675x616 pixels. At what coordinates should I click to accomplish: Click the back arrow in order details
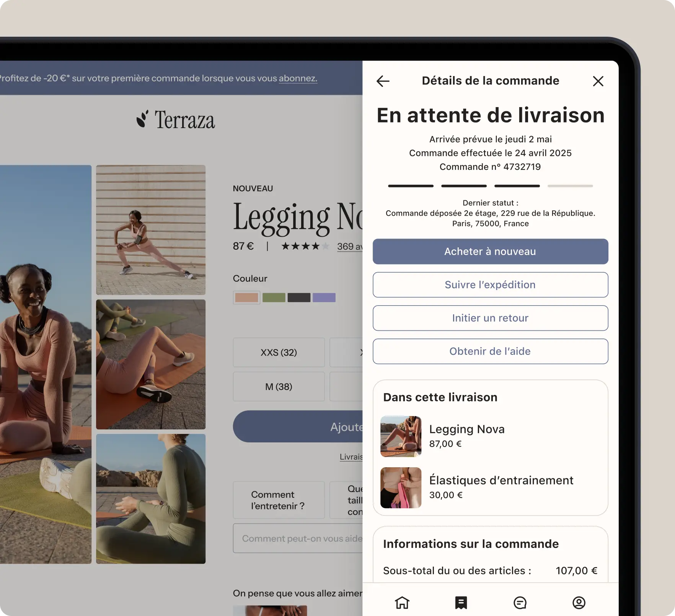383,81
